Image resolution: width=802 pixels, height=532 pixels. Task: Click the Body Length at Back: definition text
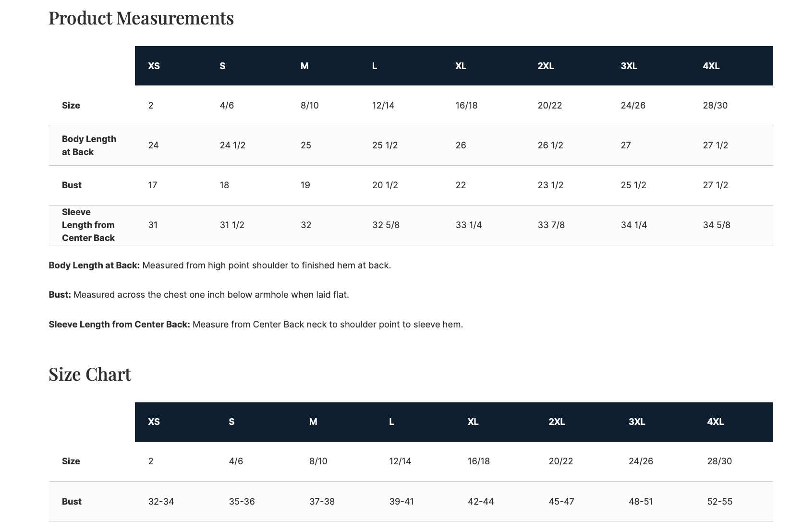pyautogui.click(x=94, y=265)
